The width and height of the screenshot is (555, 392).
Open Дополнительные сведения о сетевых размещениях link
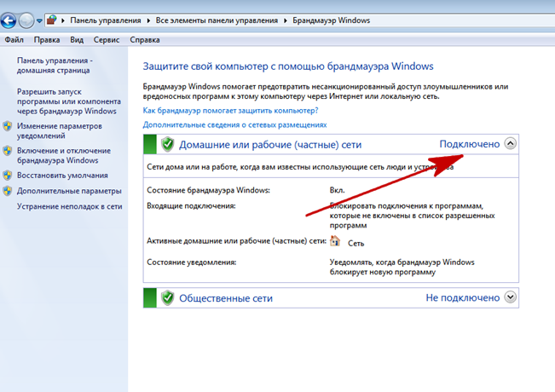coord(234,125)
